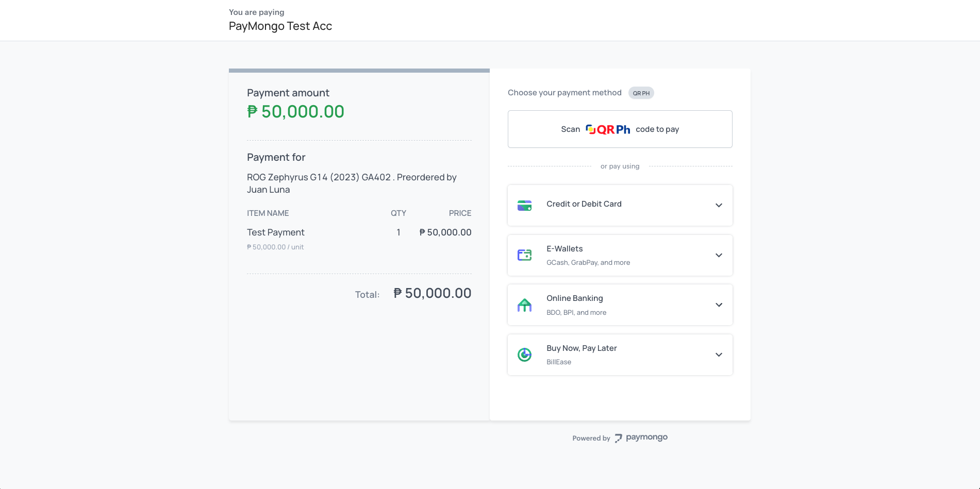The height and width of the screenshot is (489, 980).
Task: Click the quantity value 1
Action: coord(398,232)
